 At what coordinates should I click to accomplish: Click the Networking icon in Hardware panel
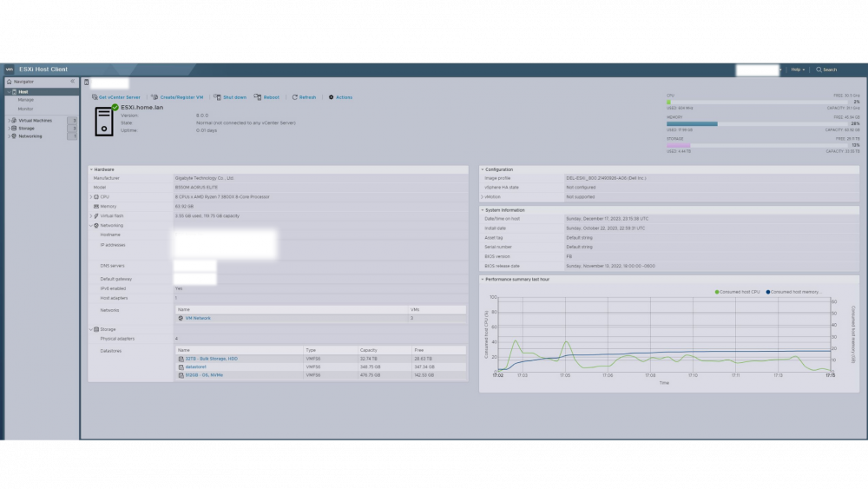click(96, 226)
